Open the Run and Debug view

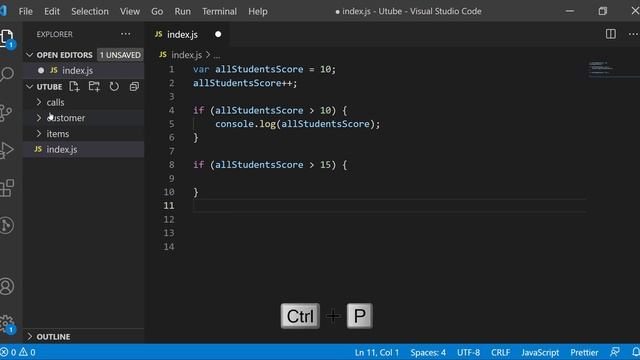pos(7,150)
